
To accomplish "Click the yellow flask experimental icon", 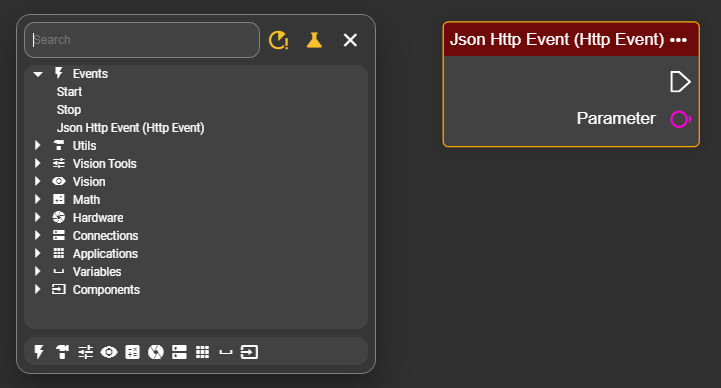I will click(x=315, y=40).
